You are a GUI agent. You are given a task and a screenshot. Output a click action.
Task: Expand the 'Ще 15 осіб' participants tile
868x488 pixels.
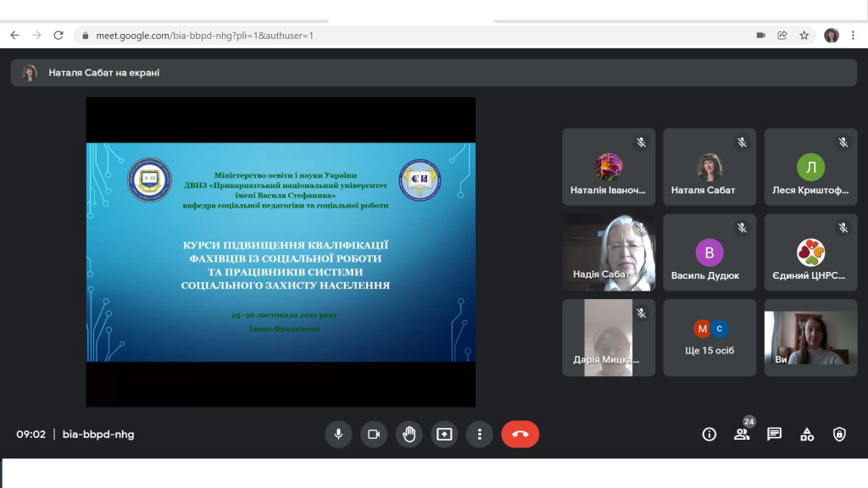[709, 337]
